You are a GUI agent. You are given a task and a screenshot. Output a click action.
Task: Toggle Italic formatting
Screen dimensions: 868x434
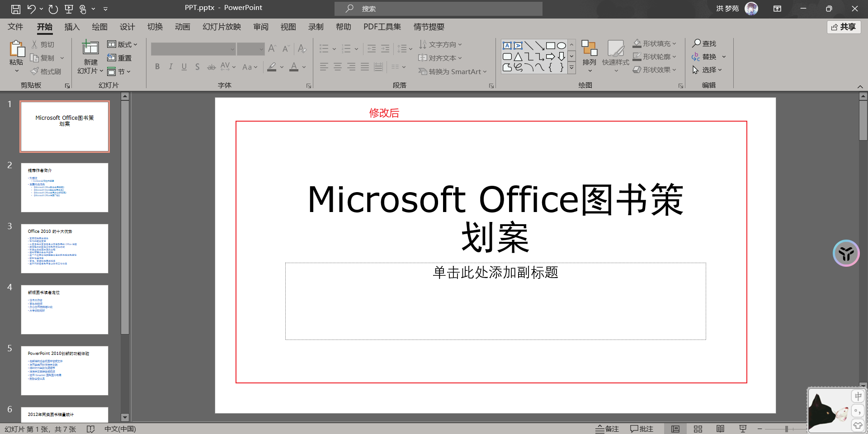pyautogui.click(x=170, y=67)
